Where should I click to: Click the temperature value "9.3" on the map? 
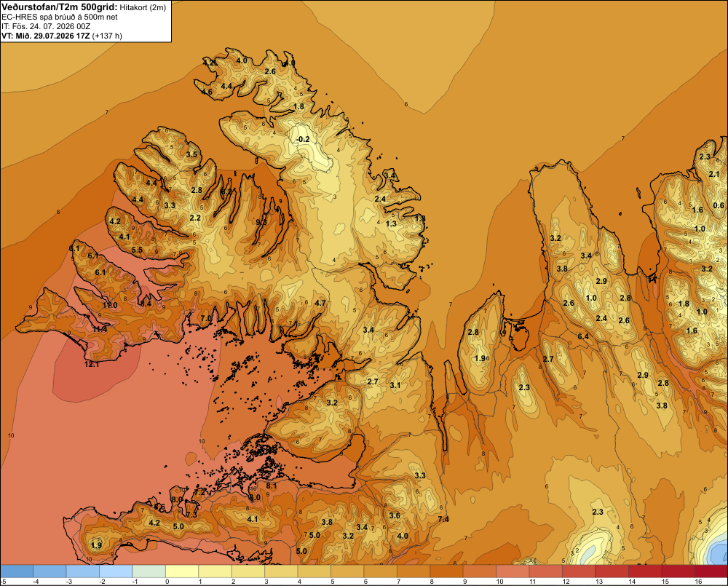[x=261, y=222]
